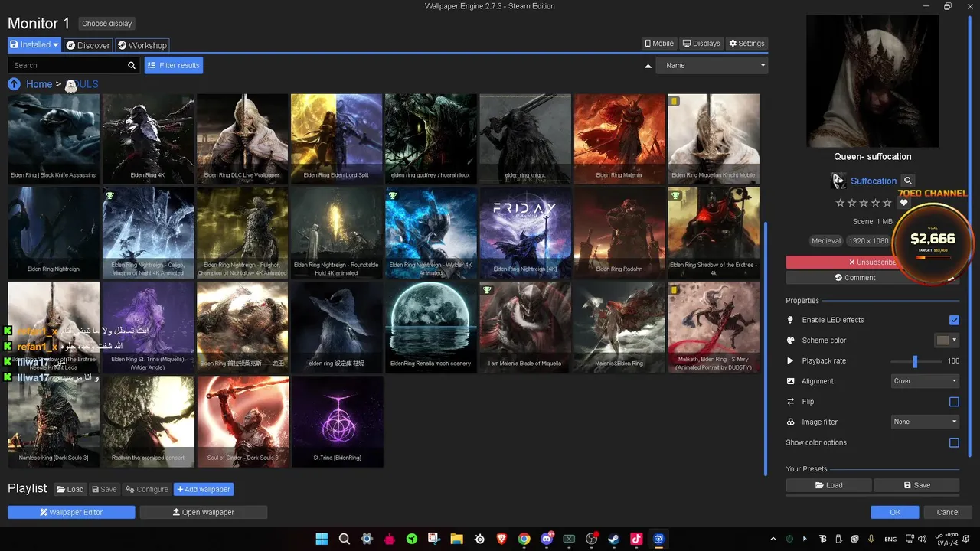The width and height of the screenshot is (980, 551).
Task: Click Choose display button
Action: pyautogui.click(x=106, y=24)
